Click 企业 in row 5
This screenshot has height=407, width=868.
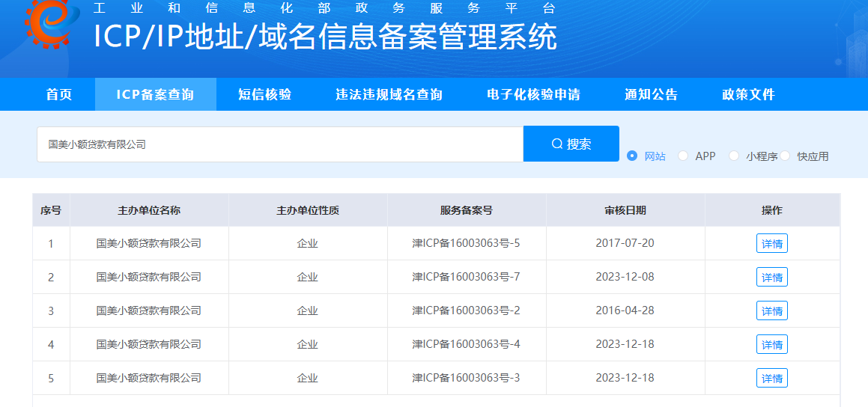308,379
